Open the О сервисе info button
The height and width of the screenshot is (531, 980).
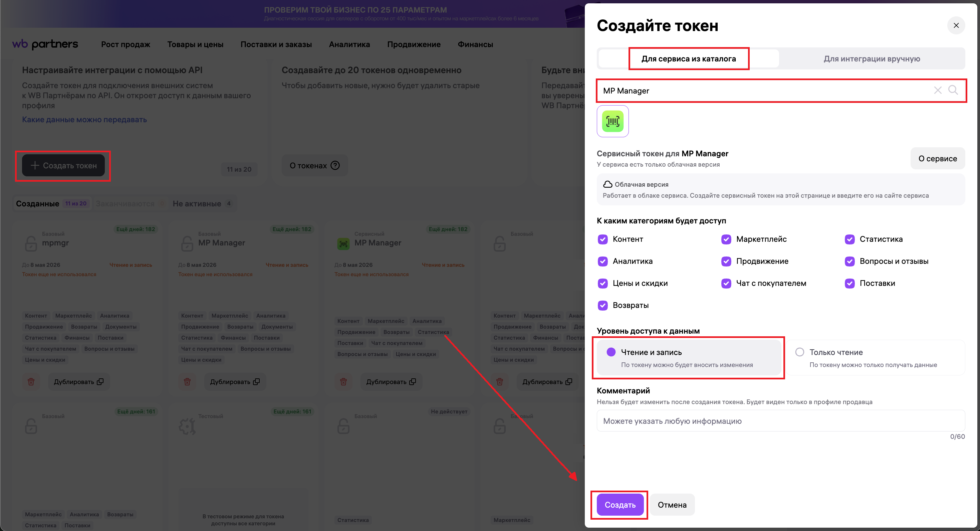pos(937,158)
